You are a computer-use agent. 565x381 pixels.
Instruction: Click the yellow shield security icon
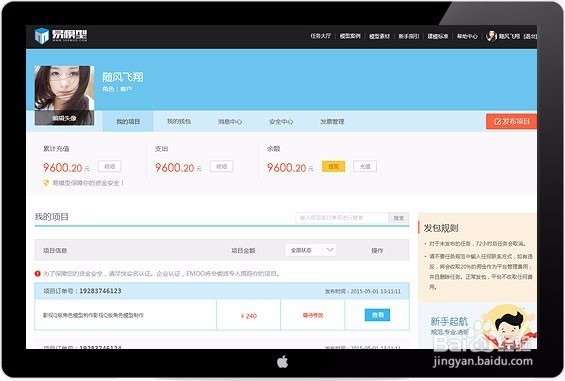pyautogui.click(x=46, y=183)
